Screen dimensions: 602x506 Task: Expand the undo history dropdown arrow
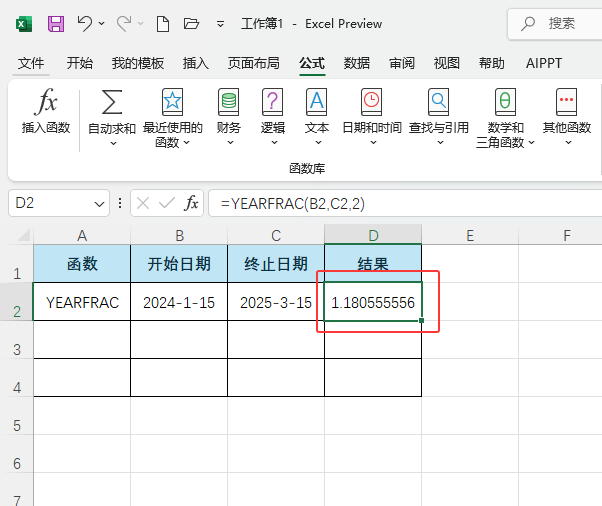point(101,24)
